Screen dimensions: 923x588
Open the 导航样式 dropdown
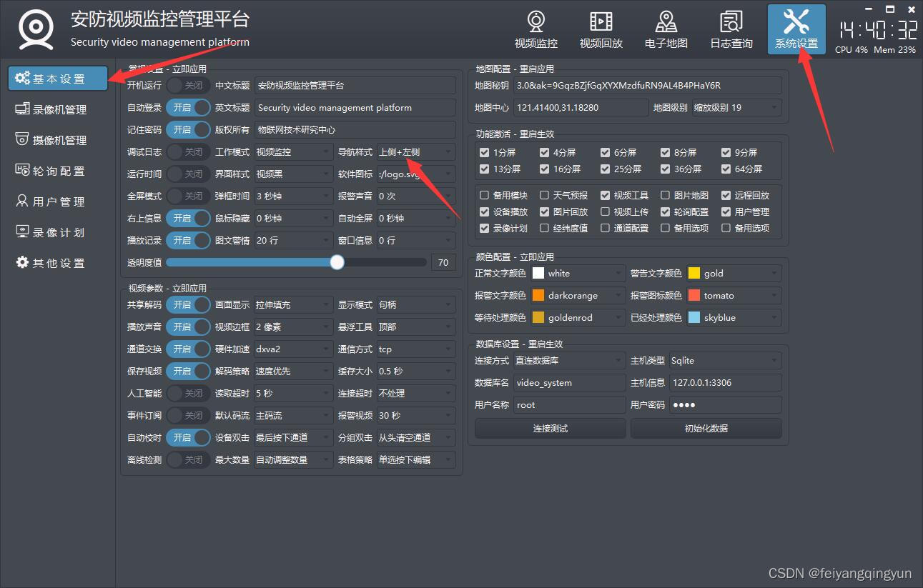pos(416,151)
